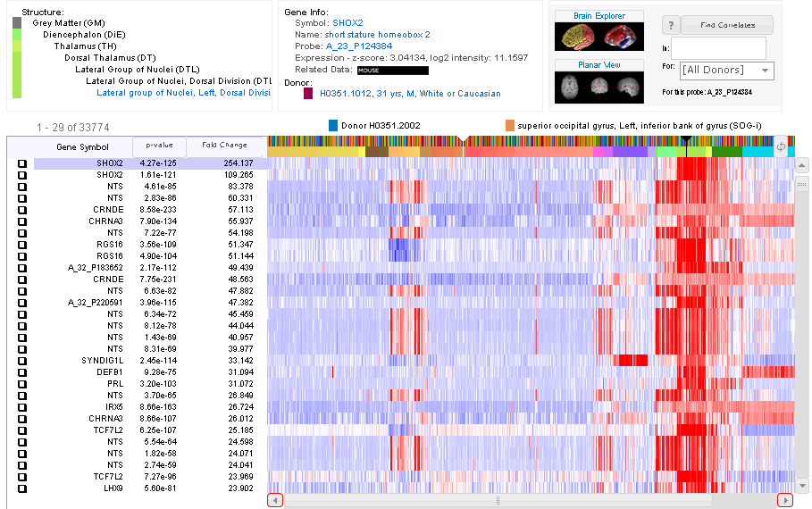Viewport: 812px width, 509px height.
Task: Open the Brain Explorer thumbnail image
Action: [599, 37]
